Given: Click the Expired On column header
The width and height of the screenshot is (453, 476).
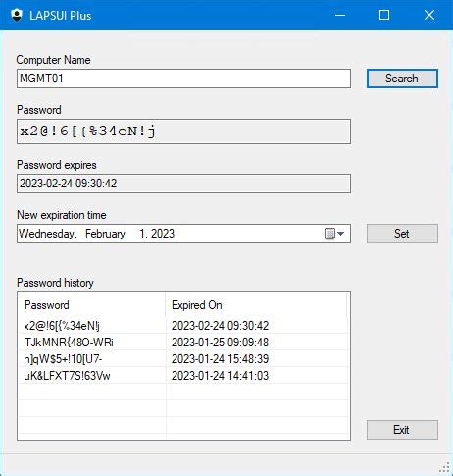Looking at the screenshot, I should (256, 305).
